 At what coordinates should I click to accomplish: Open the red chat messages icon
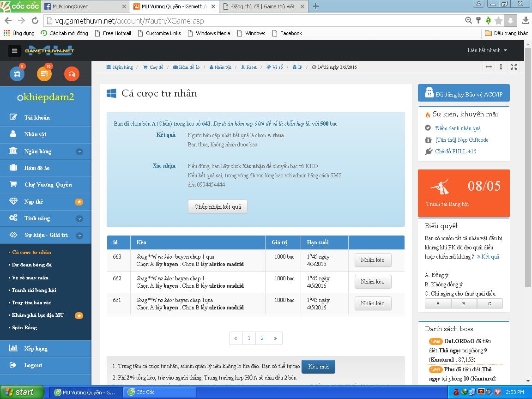click(72, 74)
